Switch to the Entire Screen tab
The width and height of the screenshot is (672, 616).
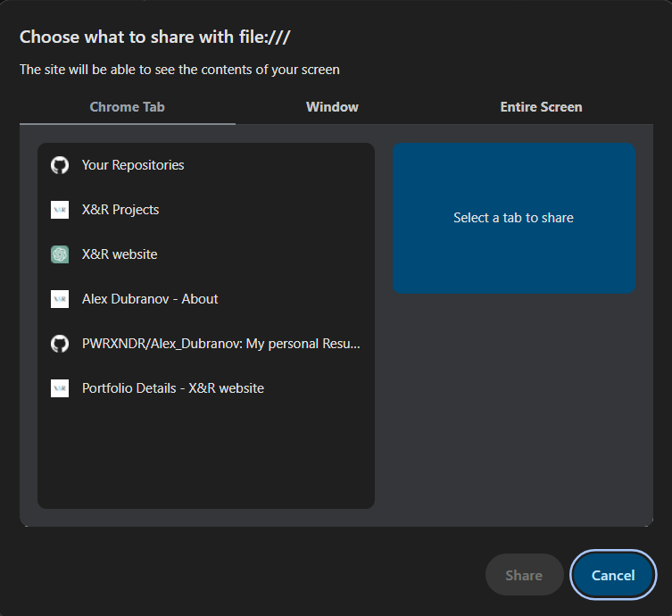tap(541, 107)
